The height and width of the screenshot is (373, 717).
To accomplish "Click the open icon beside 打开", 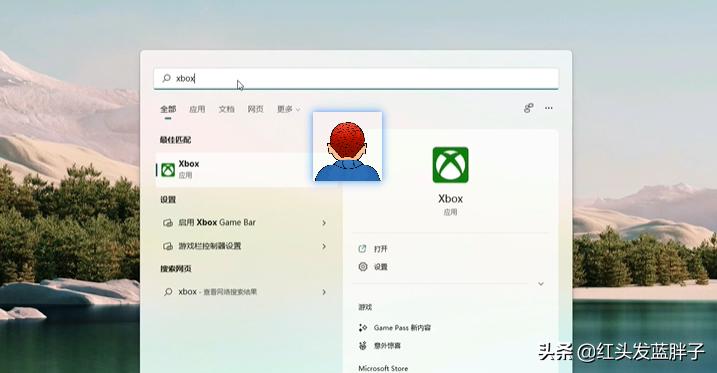I will tap(363, 249).
